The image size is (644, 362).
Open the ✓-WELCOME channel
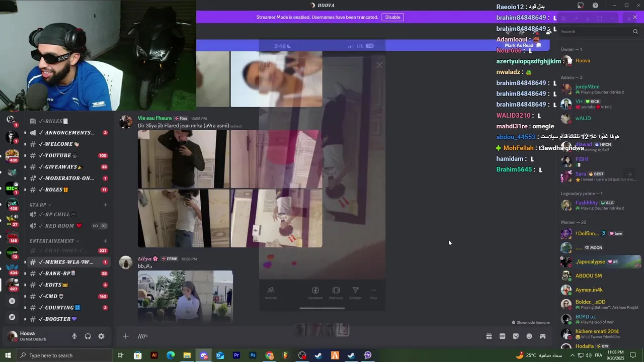[x=69, y=144]
